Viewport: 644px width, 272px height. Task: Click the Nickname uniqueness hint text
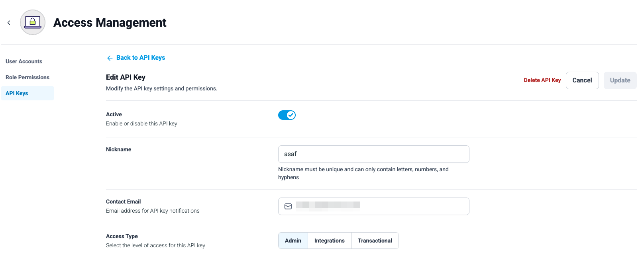coord(363,173)
